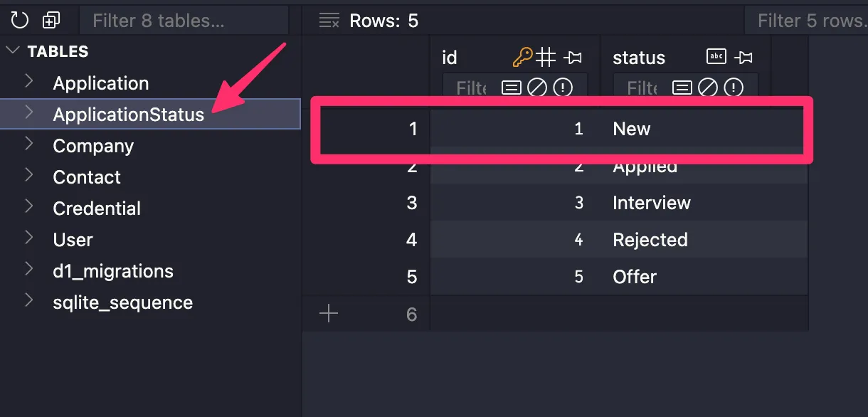Pin the id column
Viewport: 868px width, 417px height.
point(572,57)
